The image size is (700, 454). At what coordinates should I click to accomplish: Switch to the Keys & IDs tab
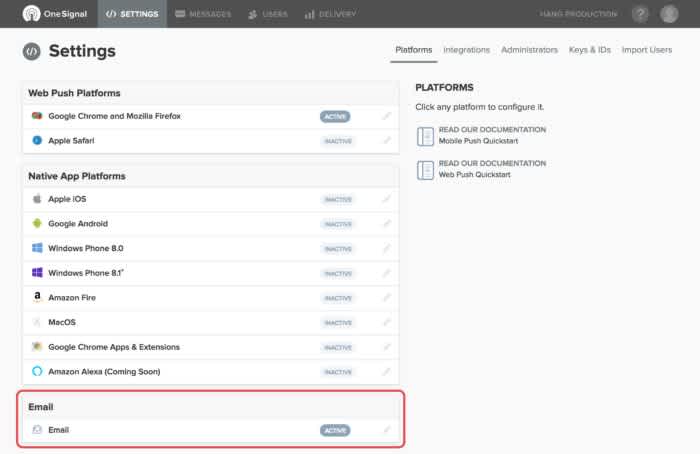click(589, 50)
